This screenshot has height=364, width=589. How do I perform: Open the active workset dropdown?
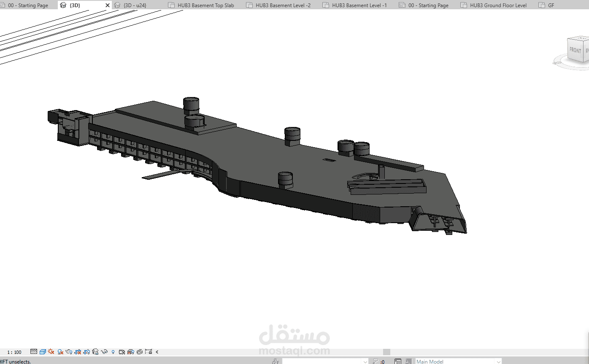click(x=325, y=361)
